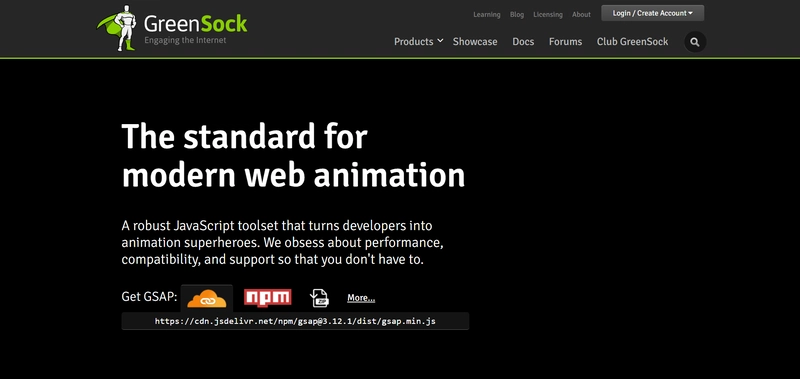The image size is (800, 379).
Task: Open the Login / Create Account dropdown
Action: (653, 13)
